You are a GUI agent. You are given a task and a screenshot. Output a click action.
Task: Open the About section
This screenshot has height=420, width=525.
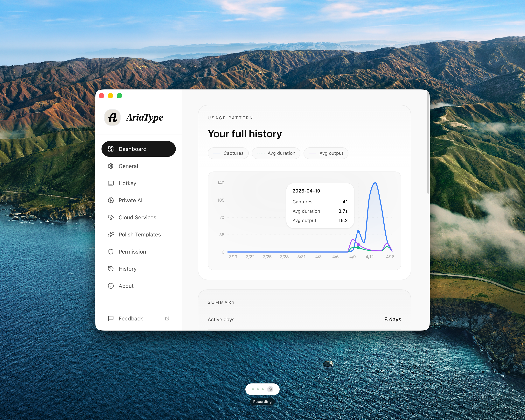(126, 286)
